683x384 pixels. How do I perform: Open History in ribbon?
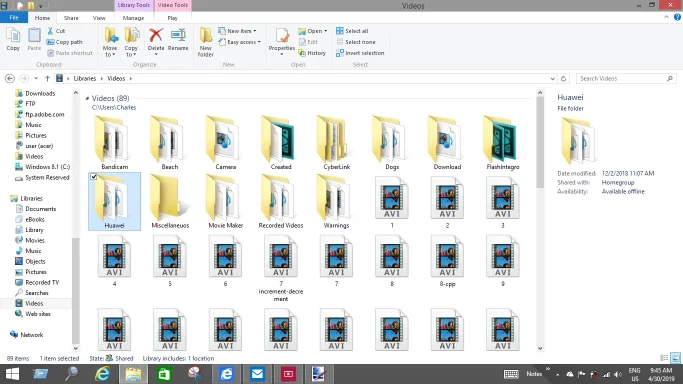point(312,53)
